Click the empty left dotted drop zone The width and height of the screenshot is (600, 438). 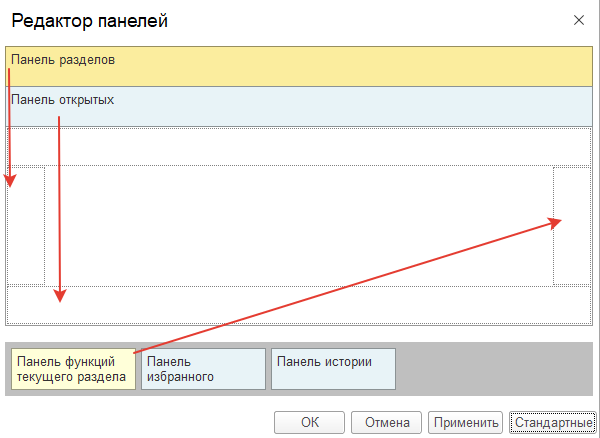26,226
